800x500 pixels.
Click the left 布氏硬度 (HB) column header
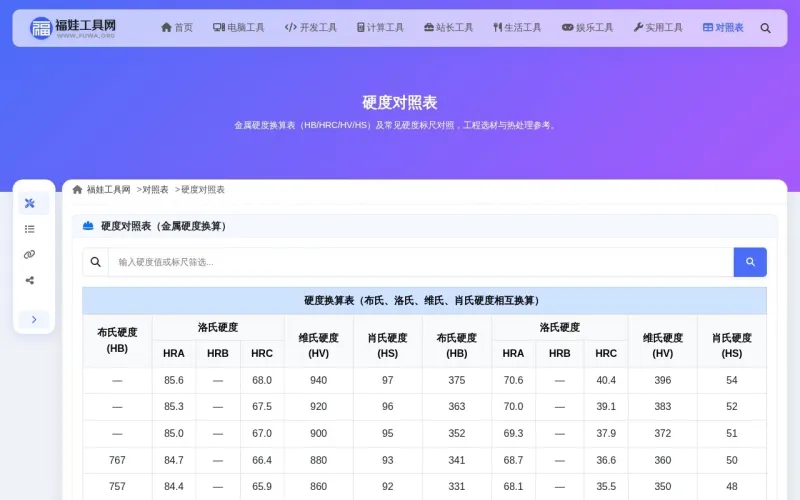117,340
